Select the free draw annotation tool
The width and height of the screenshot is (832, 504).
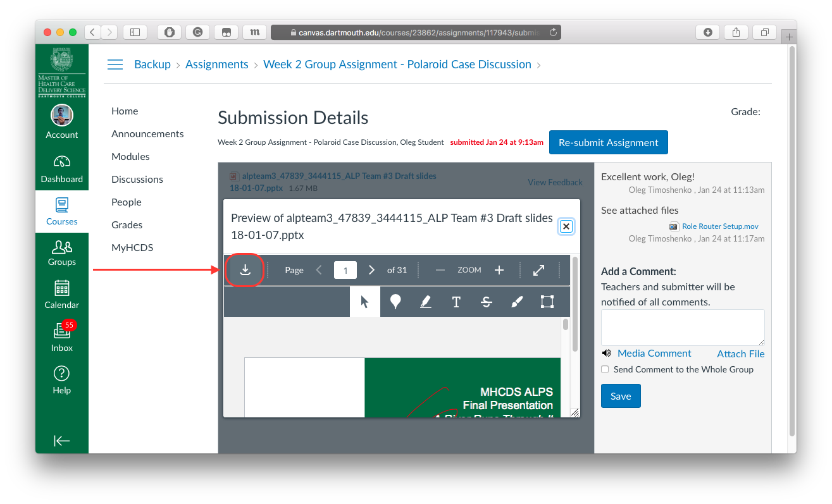point(516,302)
